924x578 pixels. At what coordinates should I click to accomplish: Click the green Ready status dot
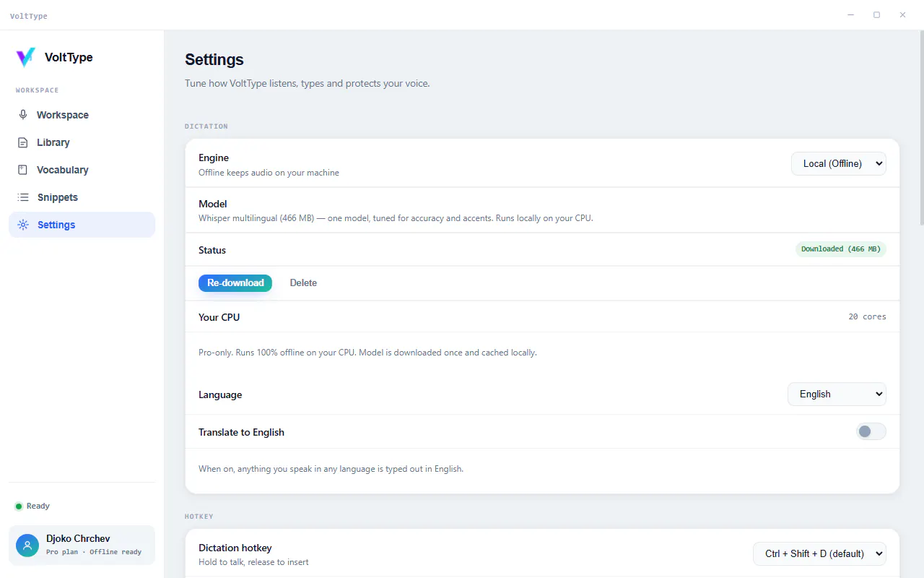[19, 506]
